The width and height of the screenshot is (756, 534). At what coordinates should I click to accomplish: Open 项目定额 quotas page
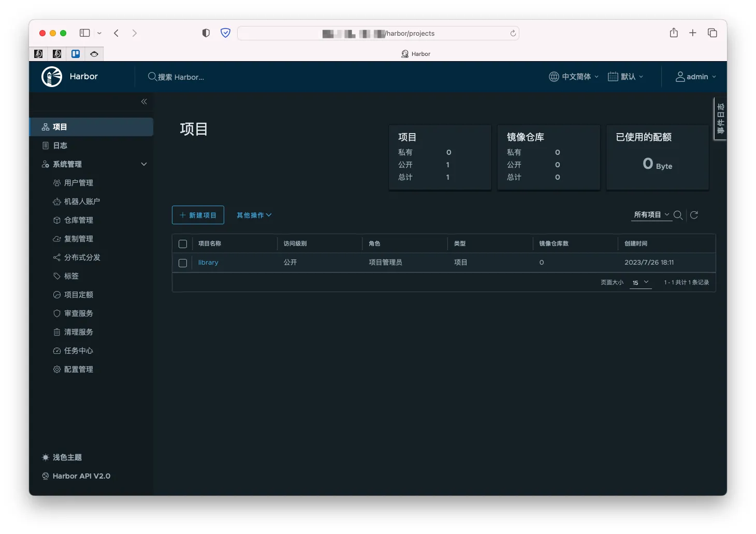(79, 295)
